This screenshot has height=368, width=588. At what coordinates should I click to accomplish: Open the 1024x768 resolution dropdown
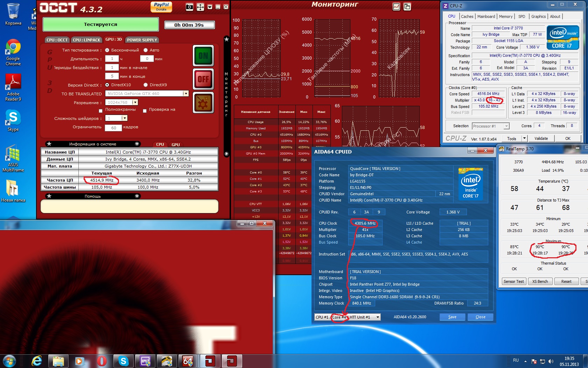coord(135,102)
